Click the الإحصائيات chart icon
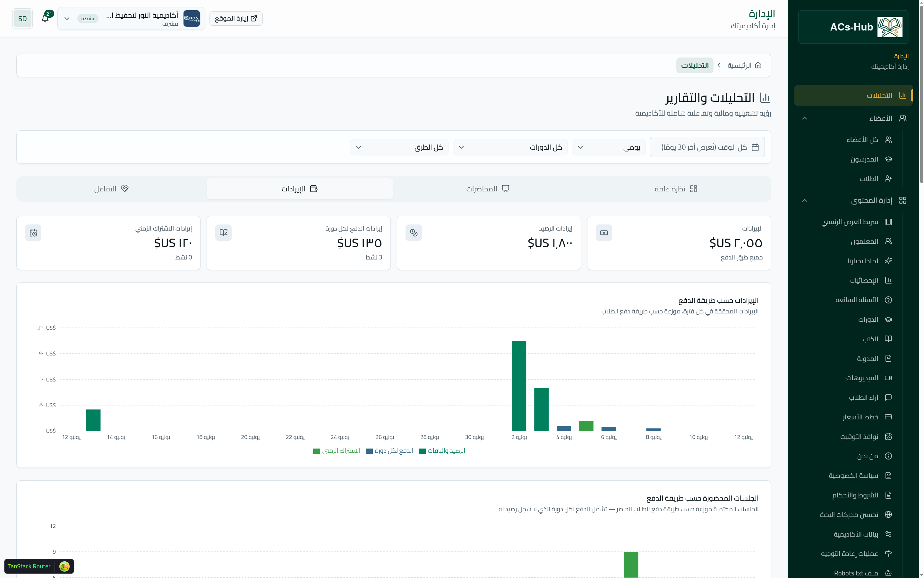 [x=888, y=280]
